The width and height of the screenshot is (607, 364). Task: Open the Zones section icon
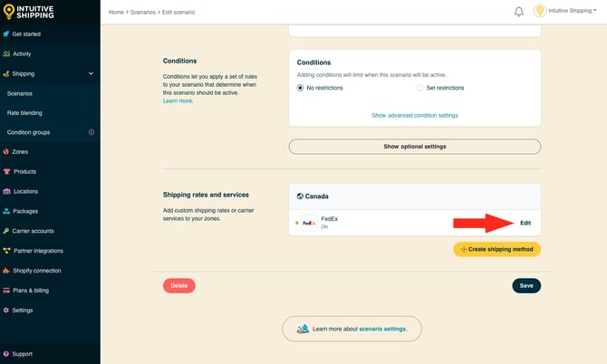pos(6,151)
